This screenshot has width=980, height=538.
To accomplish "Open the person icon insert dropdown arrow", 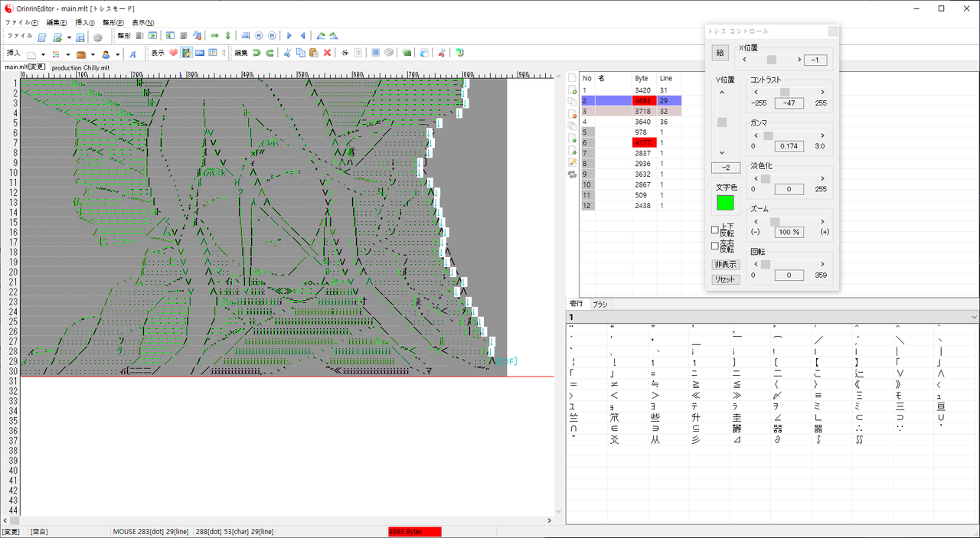I will click(117, 54).
